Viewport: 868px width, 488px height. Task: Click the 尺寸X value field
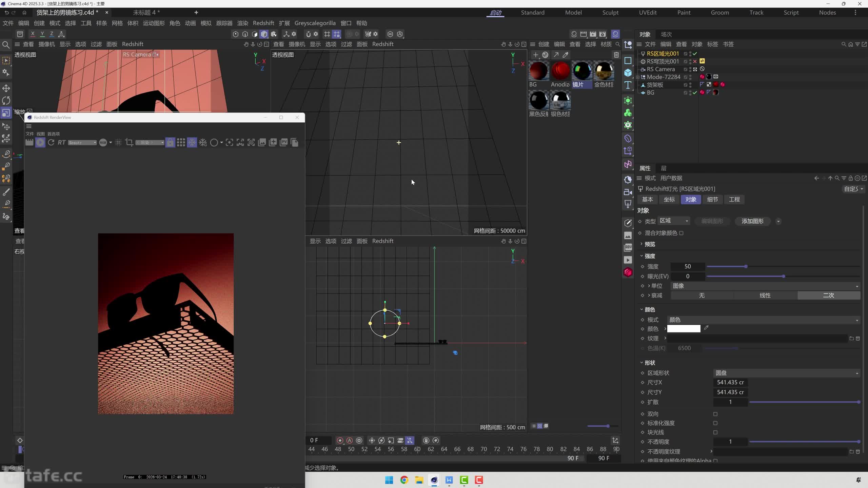click(x=730, y=382)
